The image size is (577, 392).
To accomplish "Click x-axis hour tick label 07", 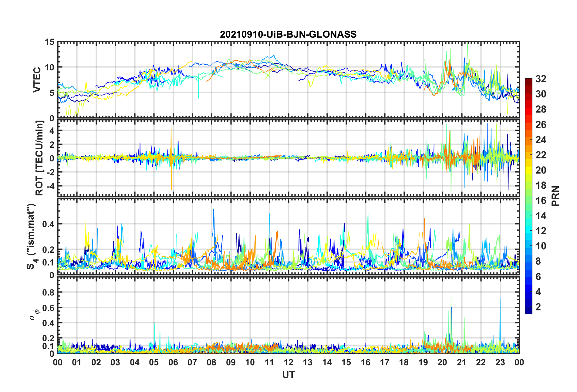I will pyautogui.click(x=192, y=362).
